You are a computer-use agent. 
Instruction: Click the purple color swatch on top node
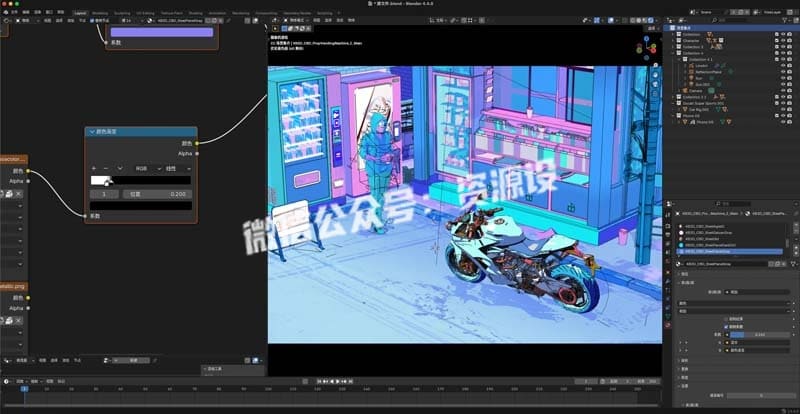(162, 32)
